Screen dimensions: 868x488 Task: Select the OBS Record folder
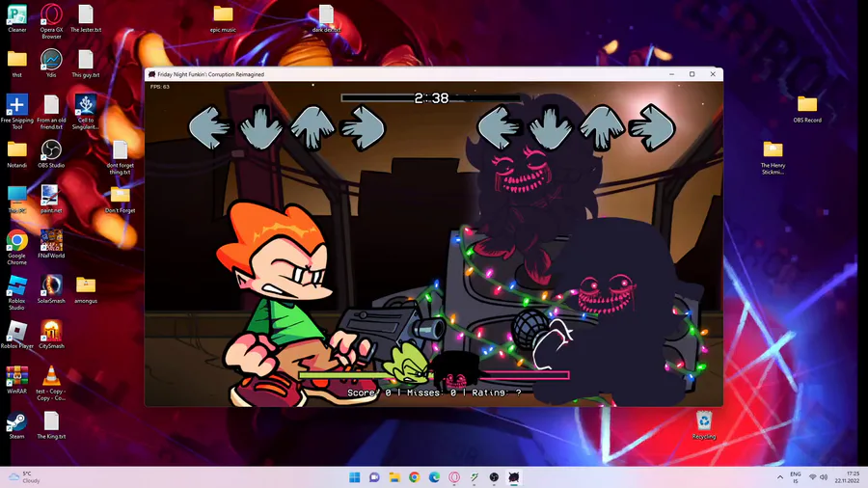pos(807,109)
